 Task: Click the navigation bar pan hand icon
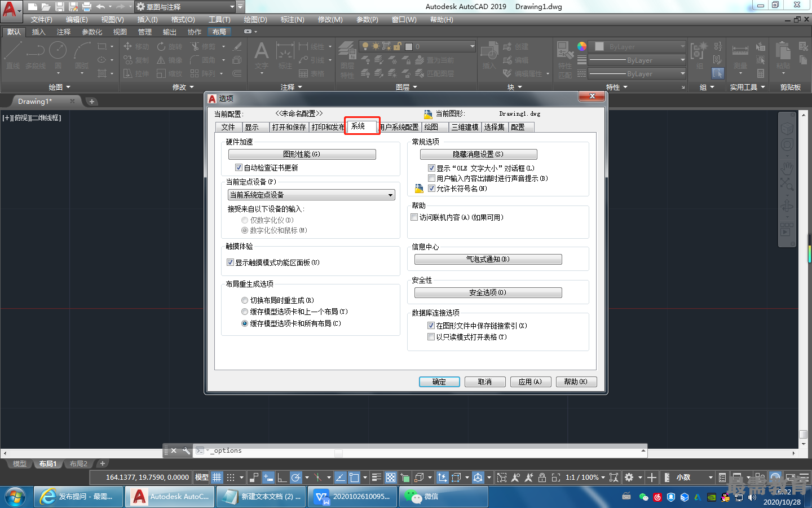[x=787, y=168]
